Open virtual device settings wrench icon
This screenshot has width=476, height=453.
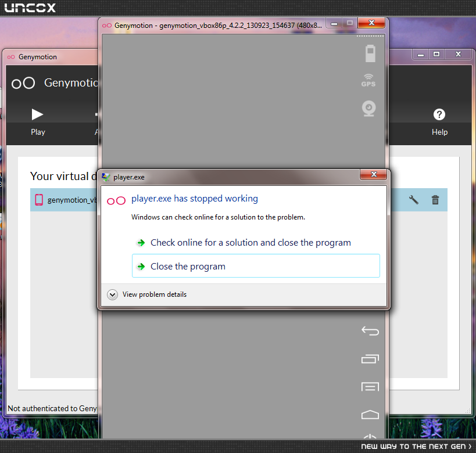(413, 200)
